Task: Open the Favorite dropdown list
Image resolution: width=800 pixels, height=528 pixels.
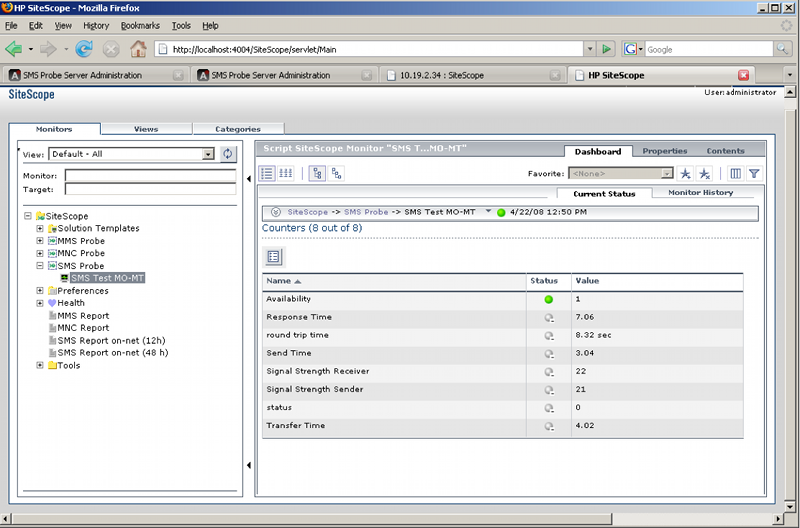Action: pyautogui.click(x=667, y=173)
